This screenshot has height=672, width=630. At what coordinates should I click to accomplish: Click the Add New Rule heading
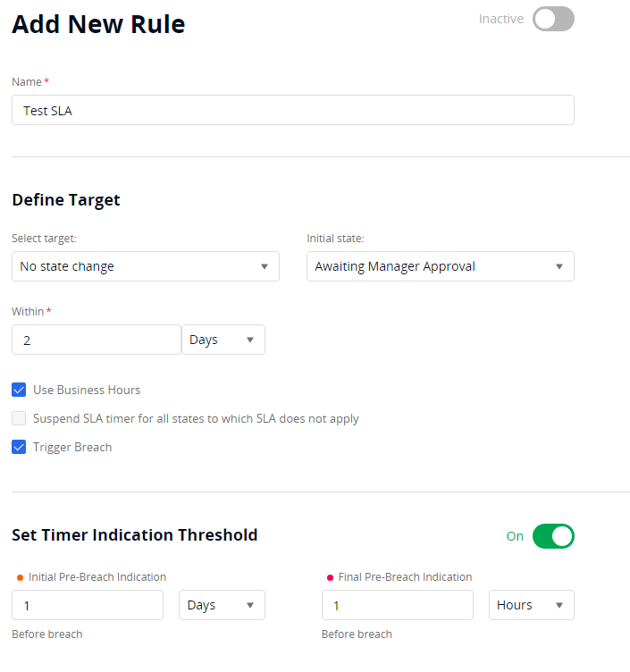click(x=98, y=24)
